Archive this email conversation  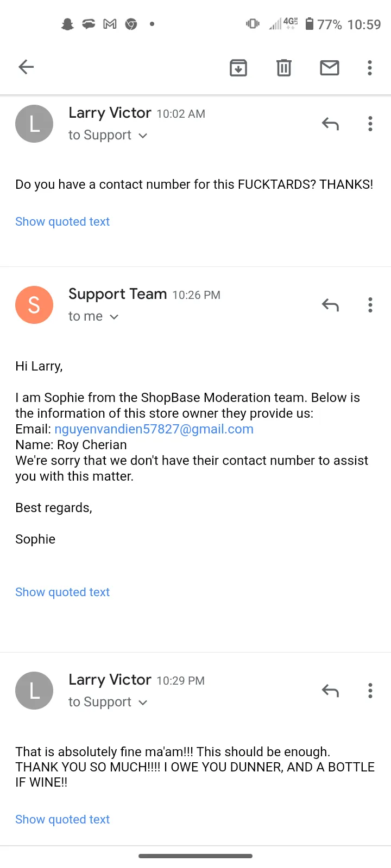click(238, 68)
